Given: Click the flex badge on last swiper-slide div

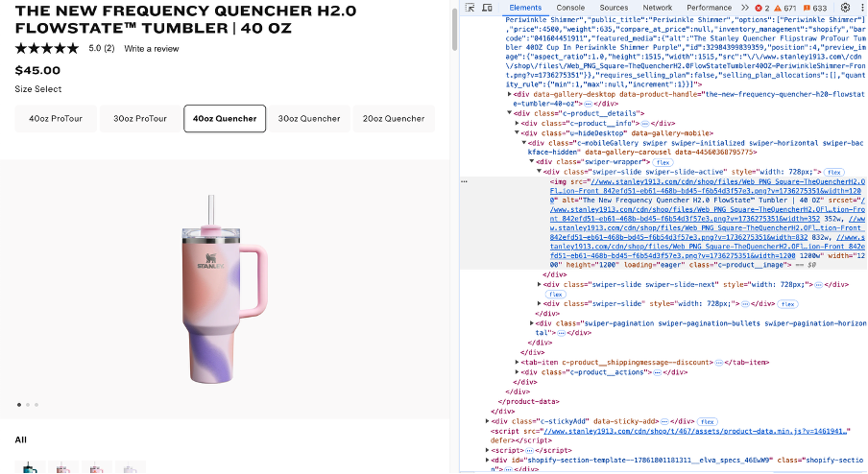Looking at the screenshot, I should (787, 304).
